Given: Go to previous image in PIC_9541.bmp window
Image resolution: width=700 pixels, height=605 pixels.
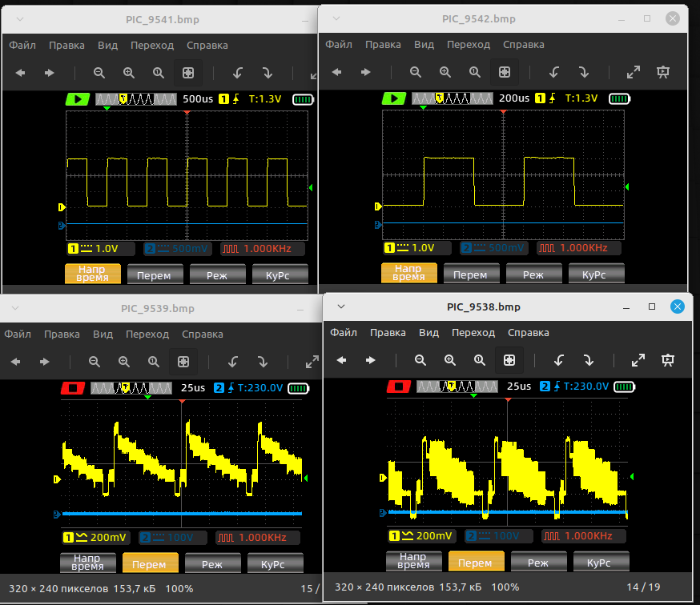Looking at the screenshot, I should (20, 73).
